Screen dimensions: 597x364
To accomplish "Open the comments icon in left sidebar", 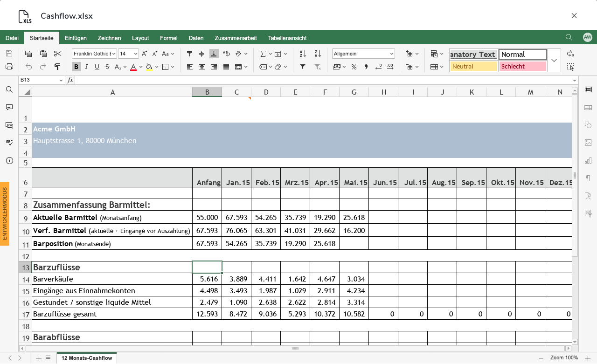I will point(9,107).
